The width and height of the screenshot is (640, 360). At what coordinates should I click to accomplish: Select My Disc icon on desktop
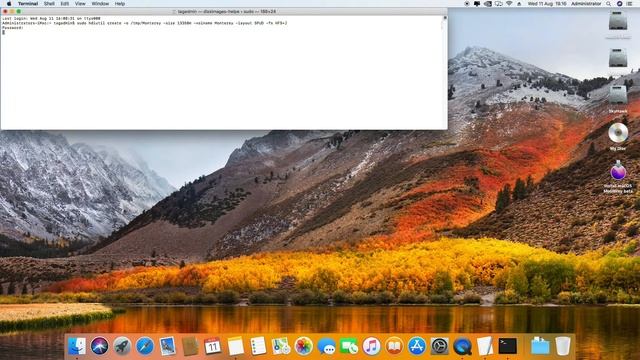(x=618, y=136)
